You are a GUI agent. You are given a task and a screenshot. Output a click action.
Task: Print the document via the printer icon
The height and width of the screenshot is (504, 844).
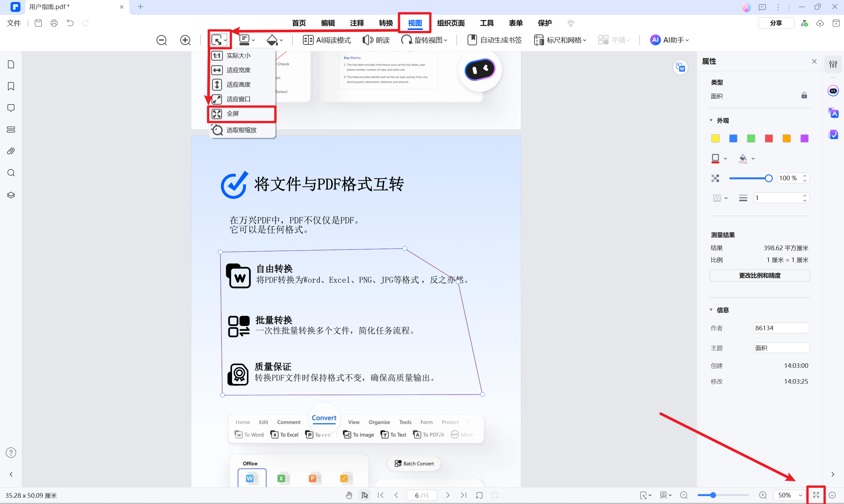(x=54, y=23)
